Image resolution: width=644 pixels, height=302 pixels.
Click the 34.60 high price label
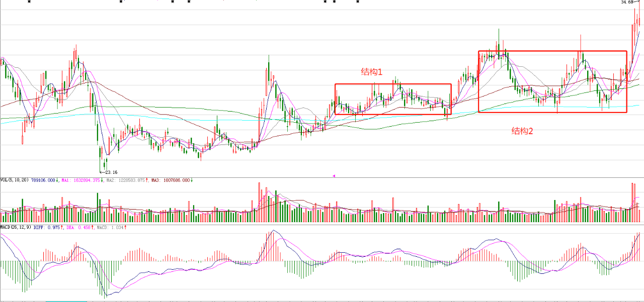pos(627,3)
